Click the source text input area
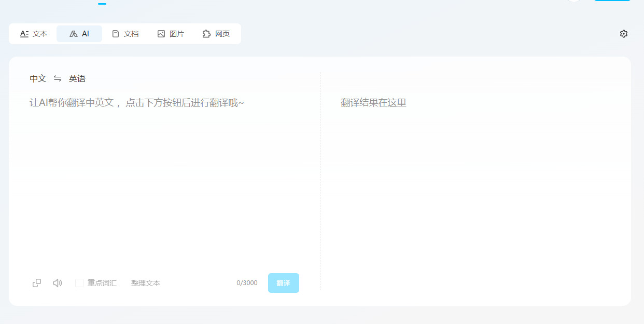 click(164, 179)
